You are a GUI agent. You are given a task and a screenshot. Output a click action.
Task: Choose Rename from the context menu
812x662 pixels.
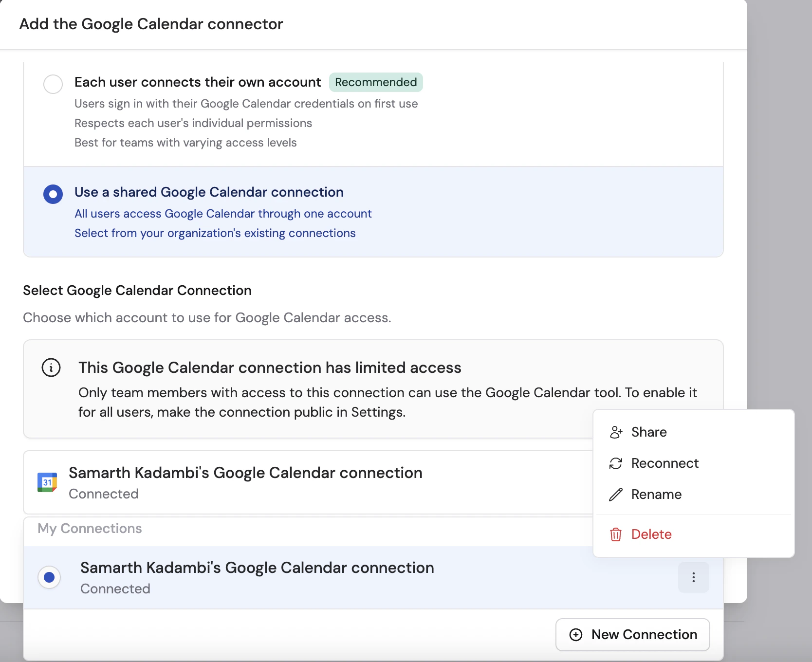(656, 495)
